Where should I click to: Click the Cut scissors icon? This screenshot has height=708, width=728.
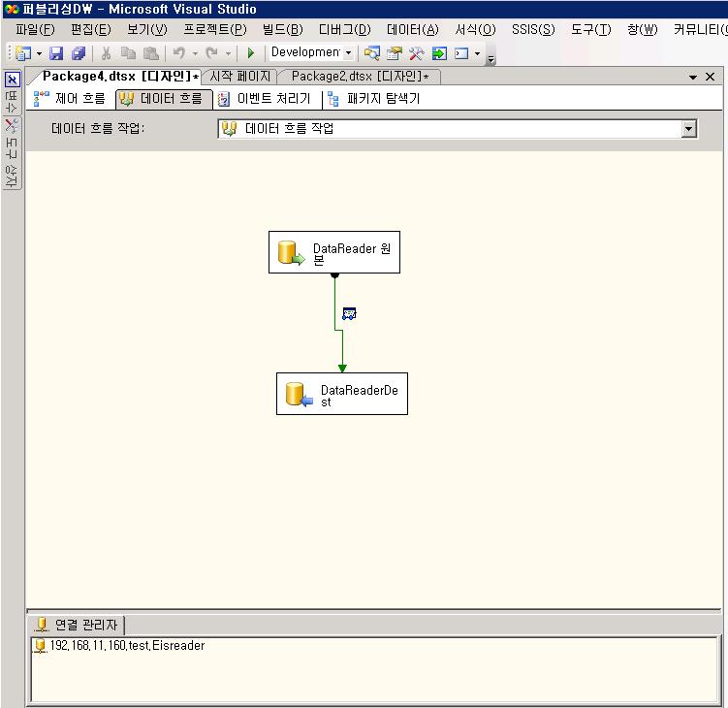(x=106, y=53)
